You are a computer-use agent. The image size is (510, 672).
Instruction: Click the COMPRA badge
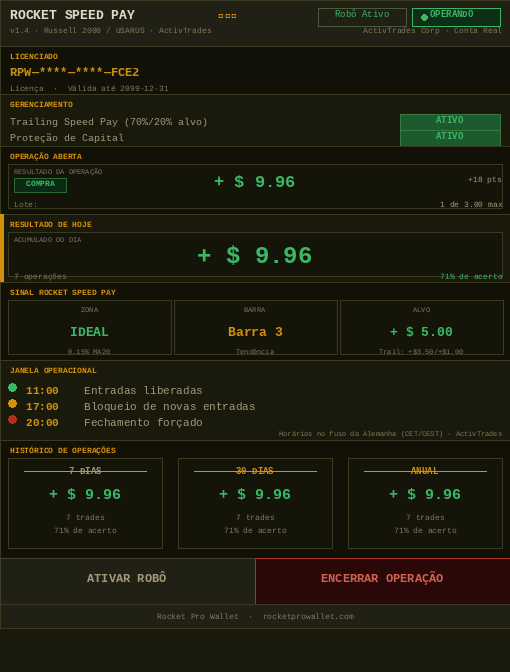40,185
